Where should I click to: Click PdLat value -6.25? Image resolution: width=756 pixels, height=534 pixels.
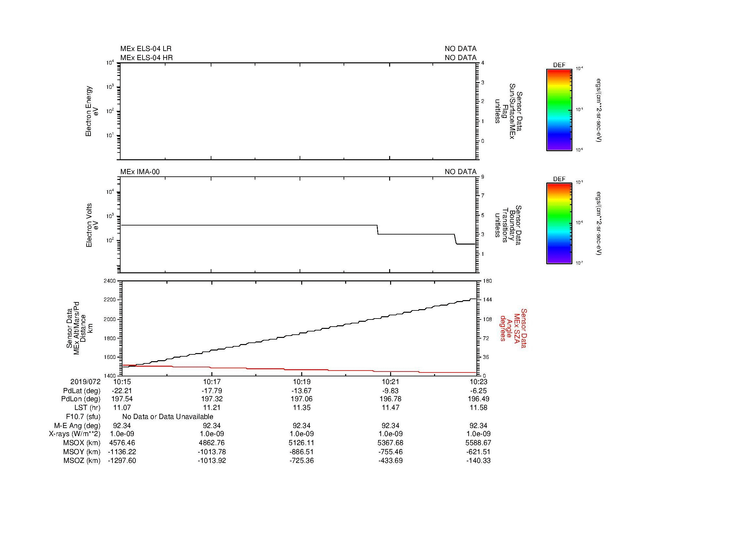[x=478, y=391]
